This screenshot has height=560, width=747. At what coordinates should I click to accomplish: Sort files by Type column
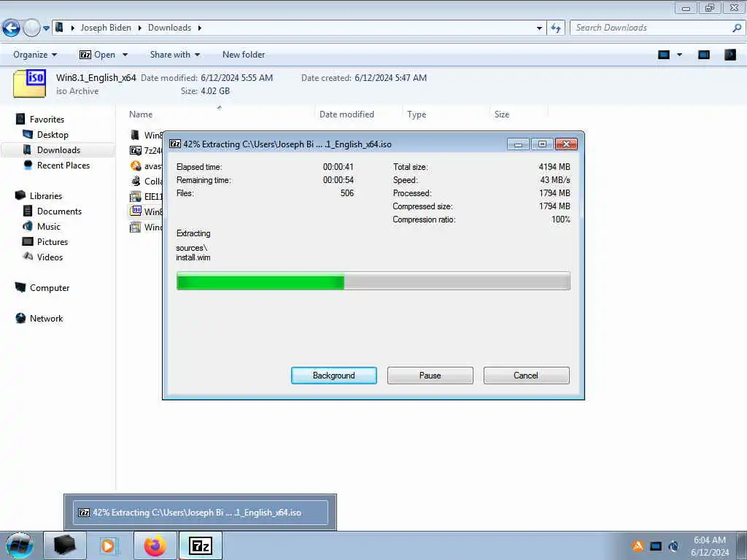(417, 114)
